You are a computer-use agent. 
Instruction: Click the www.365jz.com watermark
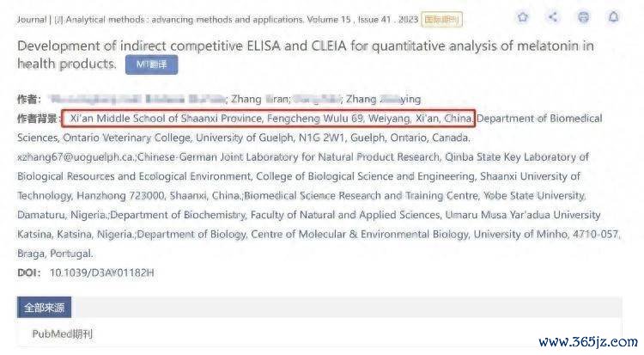pyautogui.click(x=588, y=342)
